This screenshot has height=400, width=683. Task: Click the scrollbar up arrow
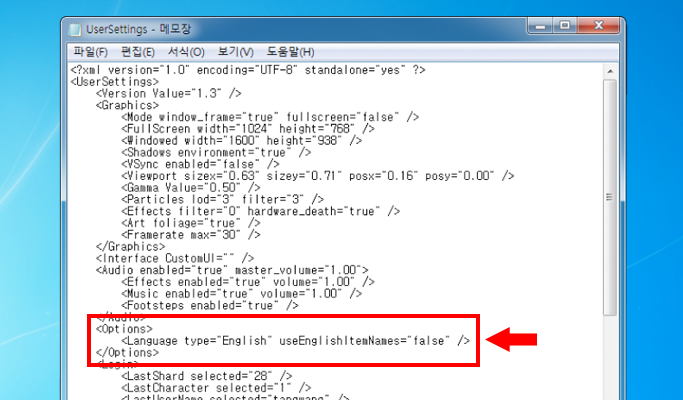click(610, 71)
